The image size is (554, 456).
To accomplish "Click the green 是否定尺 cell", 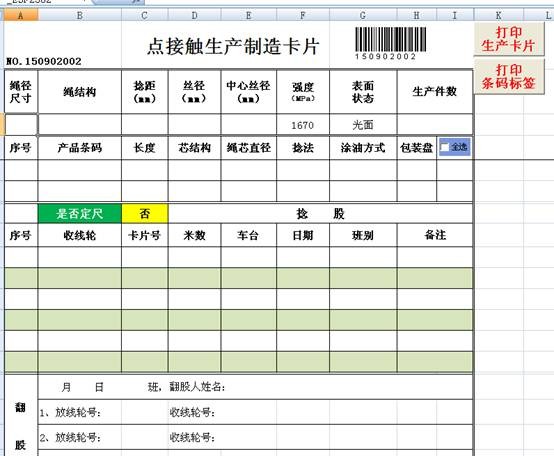I will pyautogui.click(x=80, y=214).
